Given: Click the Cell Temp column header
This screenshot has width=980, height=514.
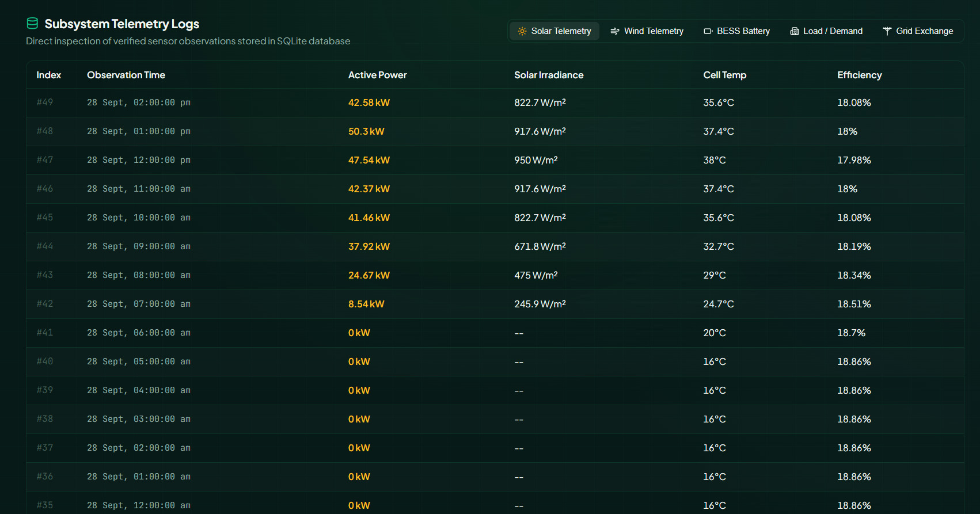Looking at the screenshot, I should 724,75.
